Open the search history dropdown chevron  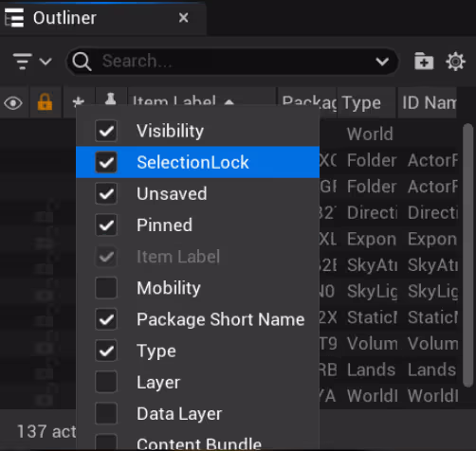(382, 62)
